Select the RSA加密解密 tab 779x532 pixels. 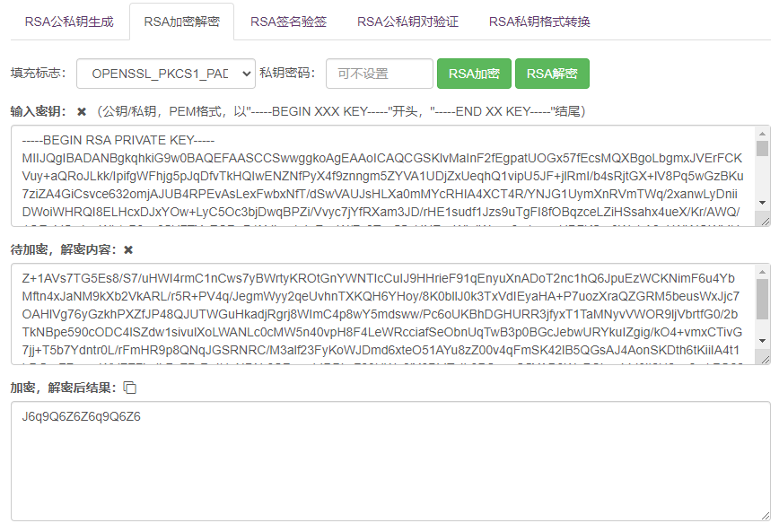click(x=181, y=22)
